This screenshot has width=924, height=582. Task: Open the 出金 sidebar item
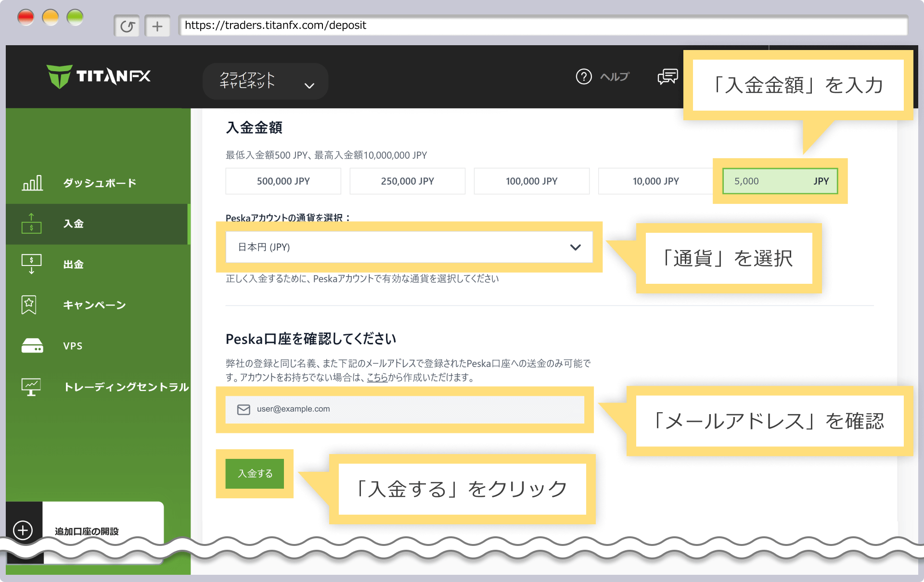coord(73,264)
